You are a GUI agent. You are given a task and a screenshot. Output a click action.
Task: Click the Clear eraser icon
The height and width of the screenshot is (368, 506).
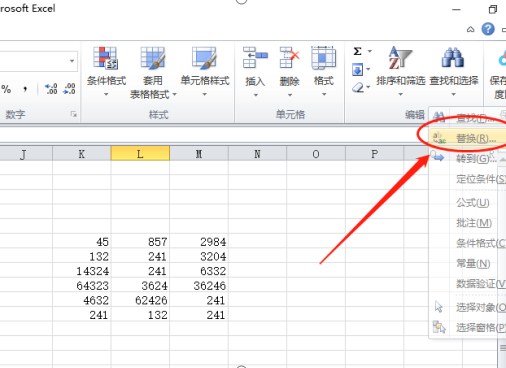[x=358, y=88]
